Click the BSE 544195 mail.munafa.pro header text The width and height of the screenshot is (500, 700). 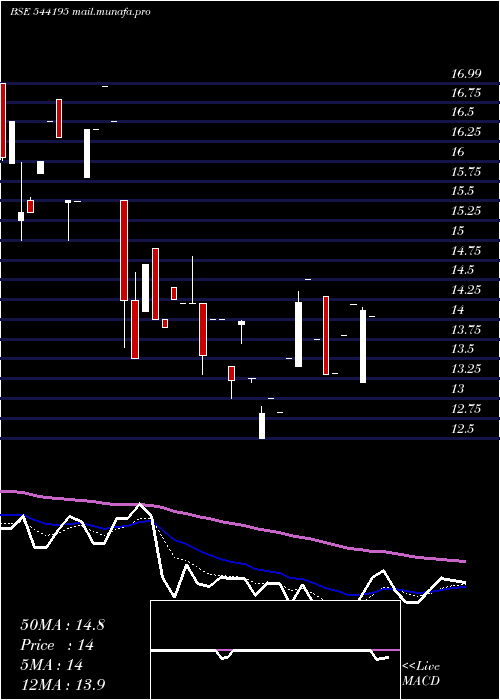[80, 12]
